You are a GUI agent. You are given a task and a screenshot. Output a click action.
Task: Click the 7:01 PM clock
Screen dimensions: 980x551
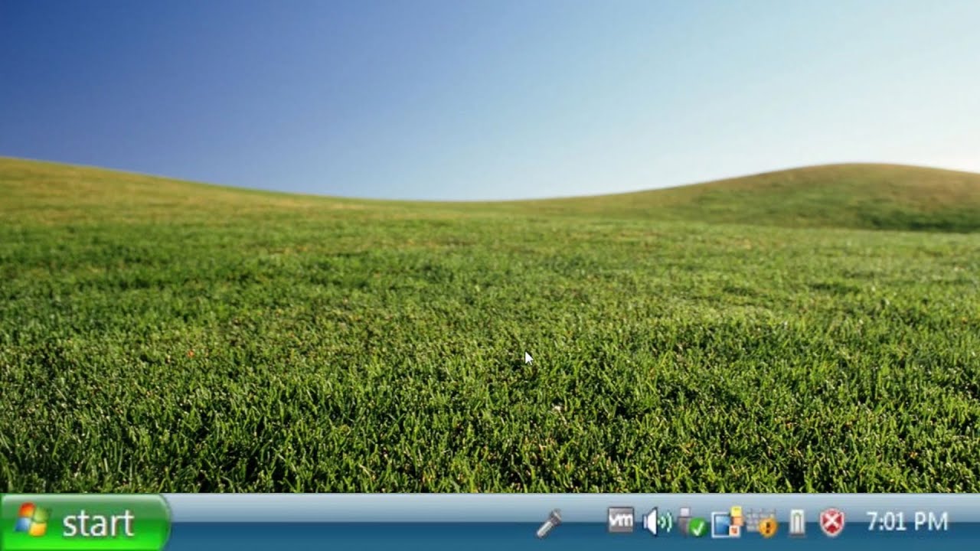pos(907,522)
